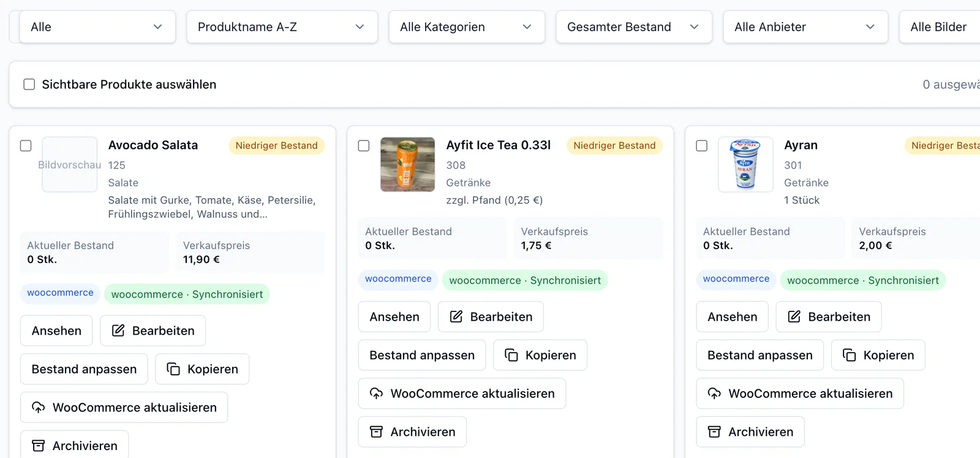Click the 'Ayran' product title
Screen dimensions: 980x458
[801, 145]
